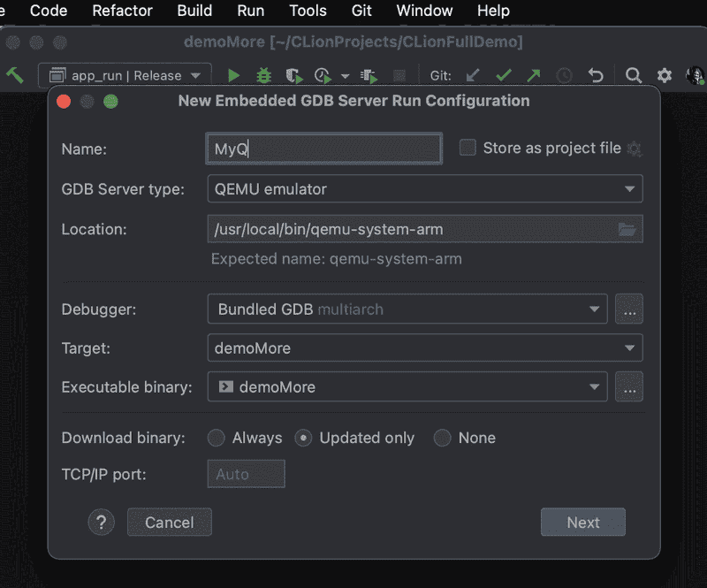
Task: Click the user avatar icon
Action: click(x=695, y=75)
